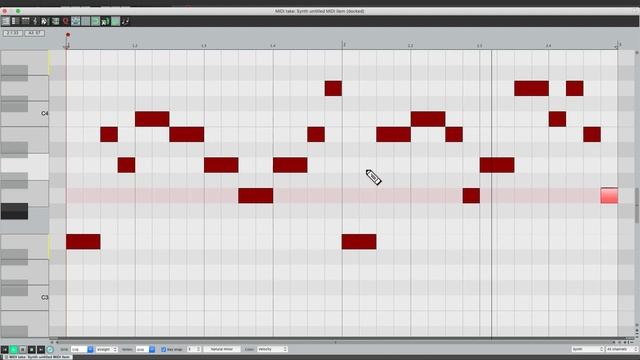Click the Stop transport button
This screenshot has height=360, width=640.
32,349
